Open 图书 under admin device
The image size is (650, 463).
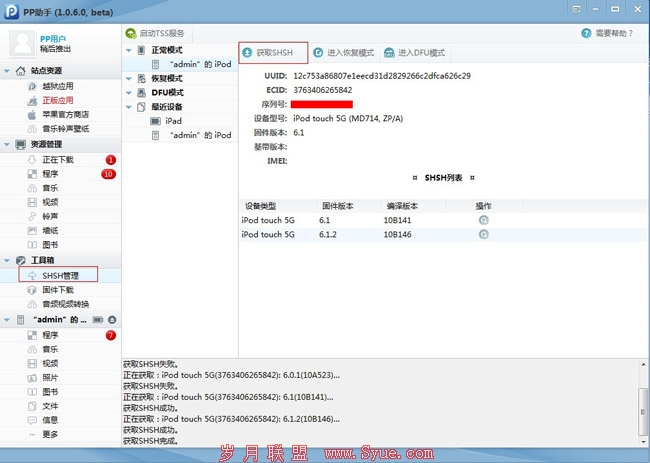pyautogui.click(x=50, y=392)
